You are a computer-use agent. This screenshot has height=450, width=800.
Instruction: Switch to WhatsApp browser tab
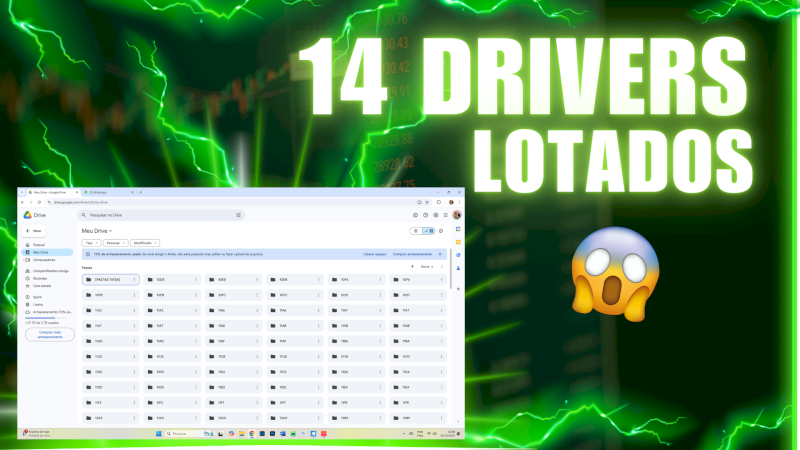click(107, 192)
